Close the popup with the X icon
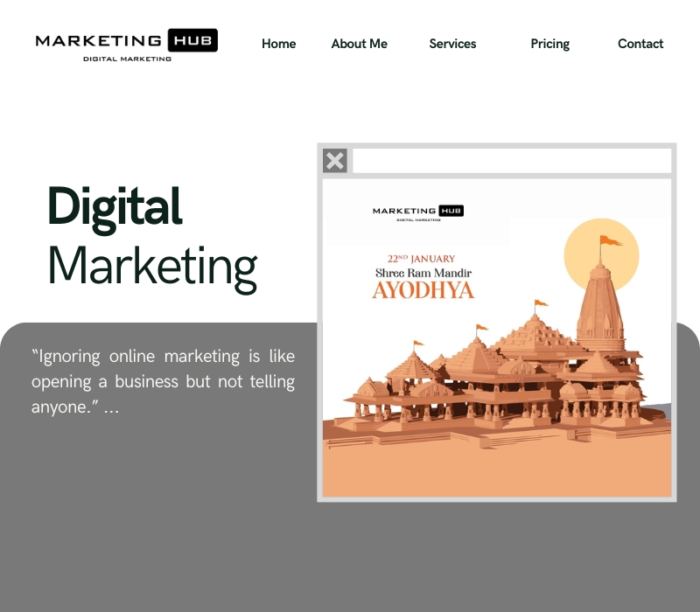 coord(335,161)
